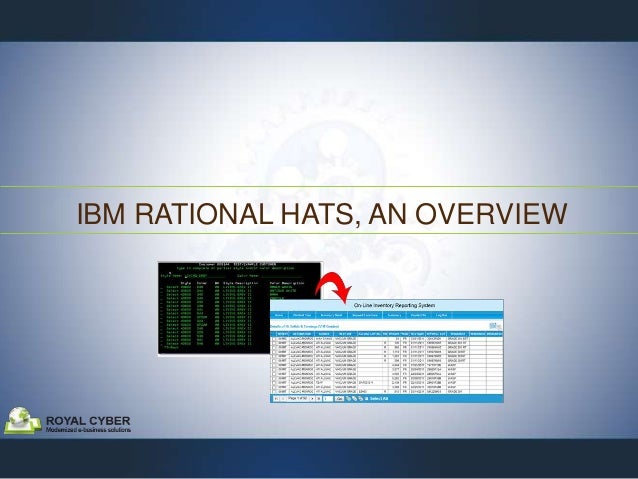This screenshot has width=638, height=479.
Task: Click the Royal Cyber globe logo
Action: tap(22, 420)
